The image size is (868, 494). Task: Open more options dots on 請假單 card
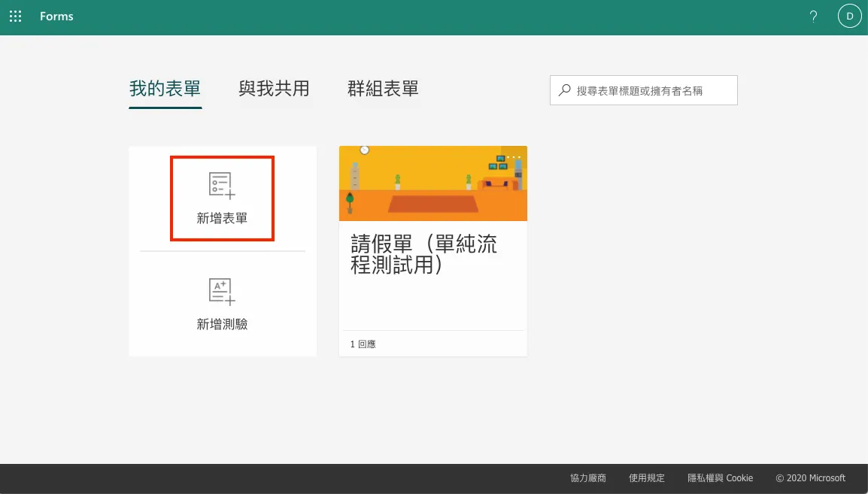tap(514, 157)
